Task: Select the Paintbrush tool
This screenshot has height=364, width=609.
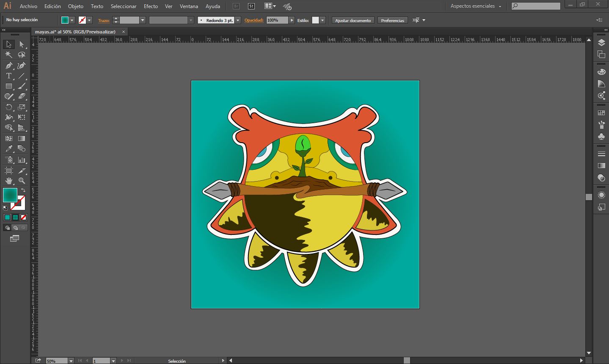Action: coord(22,86)
